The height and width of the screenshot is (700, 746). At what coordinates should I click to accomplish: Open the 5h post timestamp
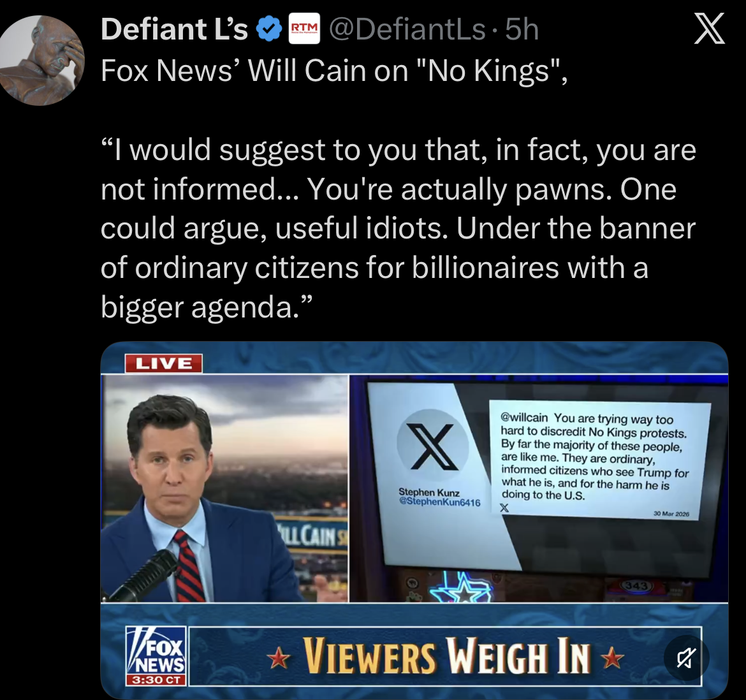(x=522, y=29)
